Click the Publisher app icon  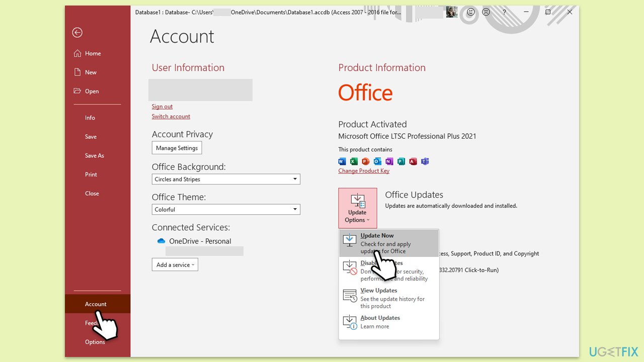tap(401, 161)
